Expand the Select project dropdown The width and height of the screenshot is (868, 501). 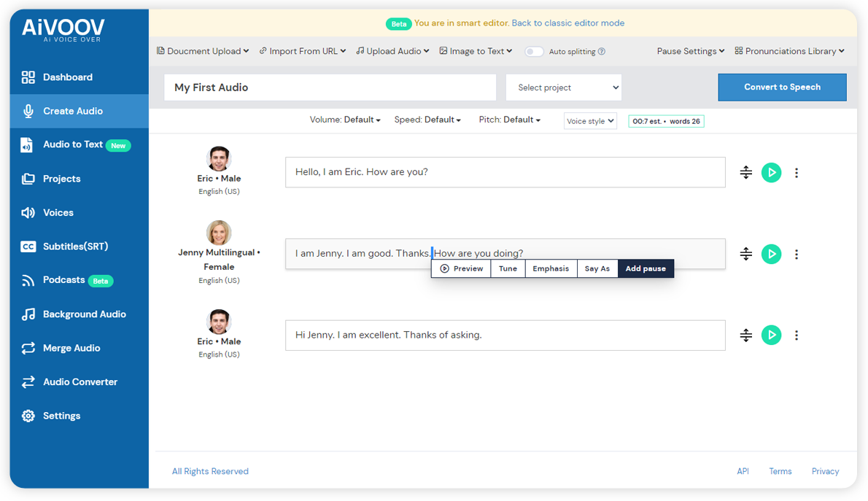point(564,88)
